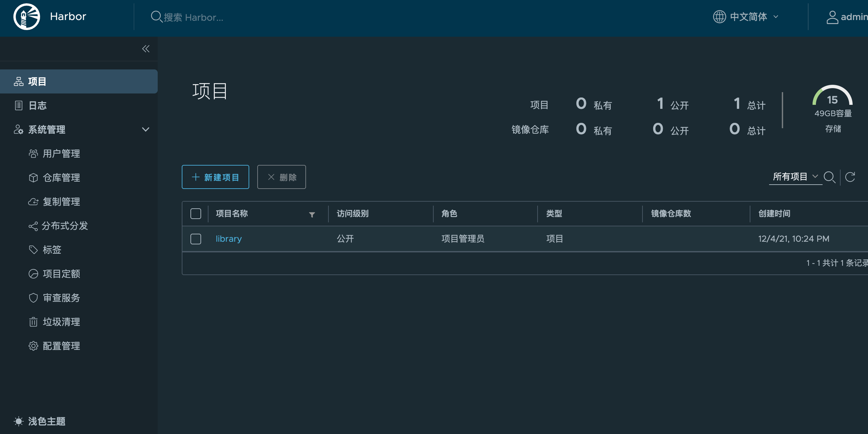The height and width of the screenshot is (434, 868).
Task: Open the library project link
Action: click(x=229, y=239)
